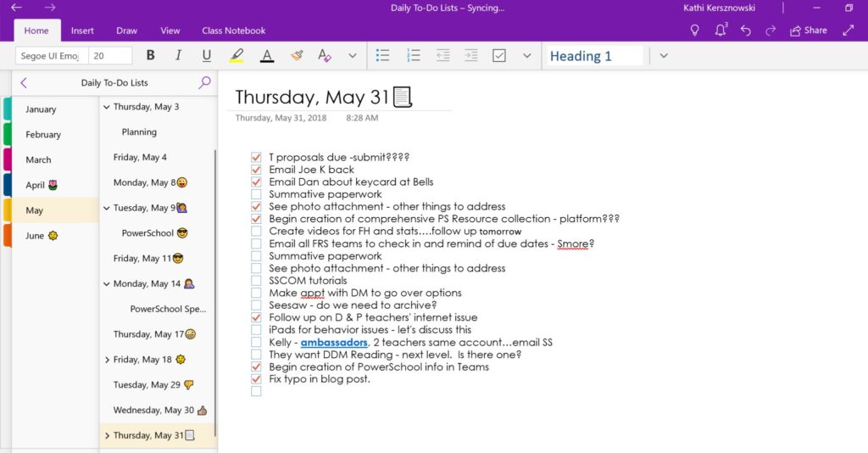Uncheck Email Dan about keycard item

click(x=256, y=182)
